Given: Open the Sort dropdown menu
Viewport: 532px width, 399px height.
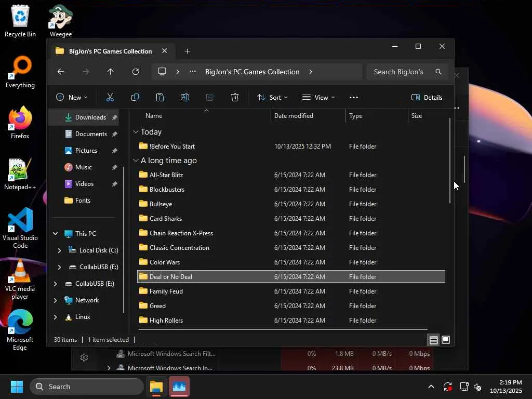Looking at the screenshot, I should [x=272, y=97].
